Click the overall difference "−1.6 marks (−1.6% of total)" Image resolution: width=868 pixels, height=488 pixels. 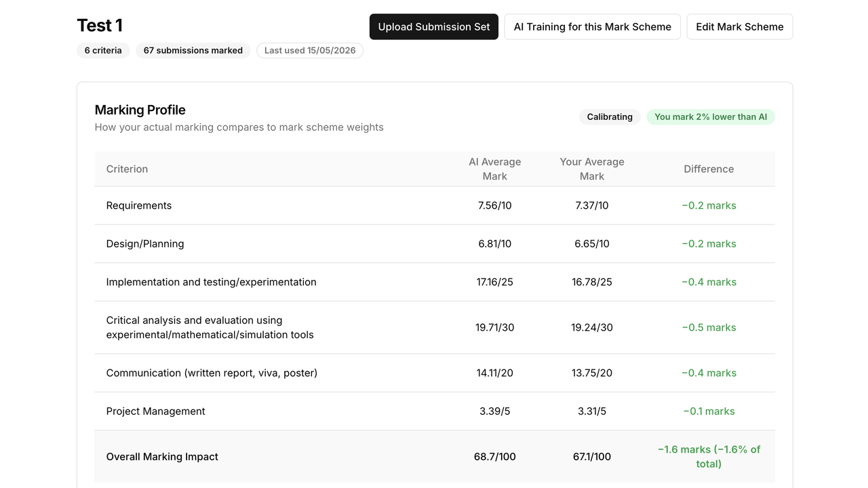[x=709, y=457]
